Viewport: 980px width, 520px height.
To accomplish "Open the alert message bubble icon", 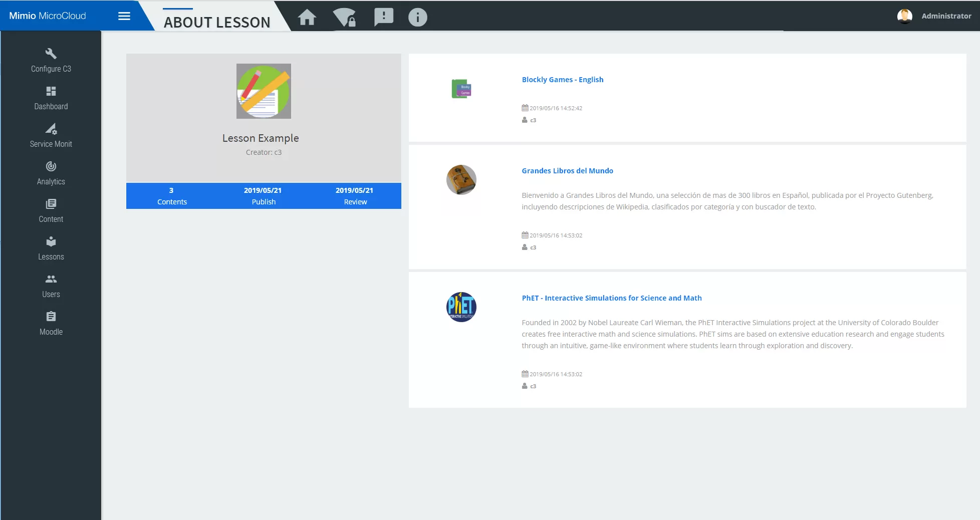I will point(384,17).
